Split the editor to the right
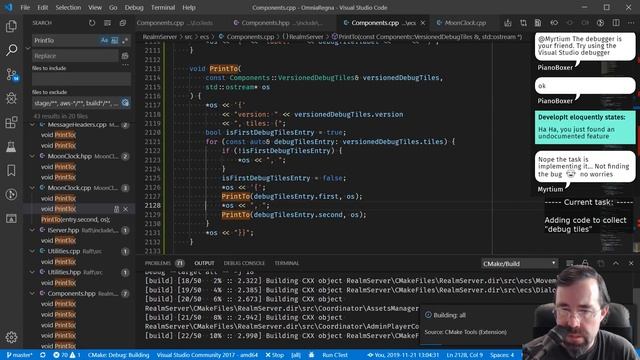640x360 pixels. [616, 23]
